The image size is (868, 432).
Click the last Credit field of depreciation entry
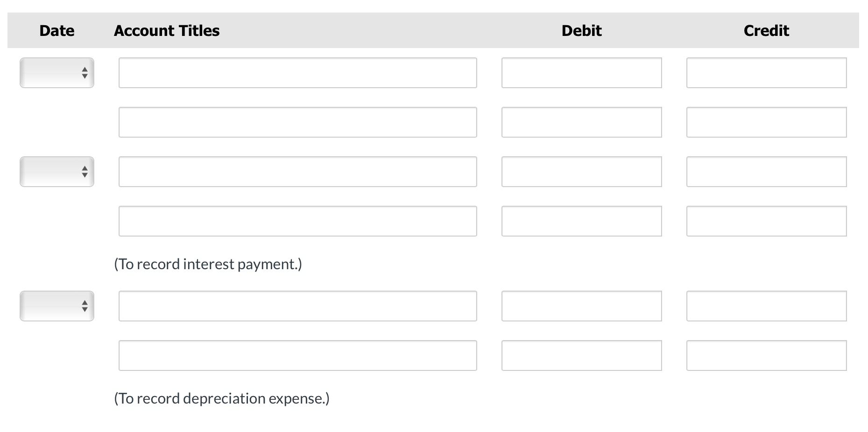tap(766, 355)
